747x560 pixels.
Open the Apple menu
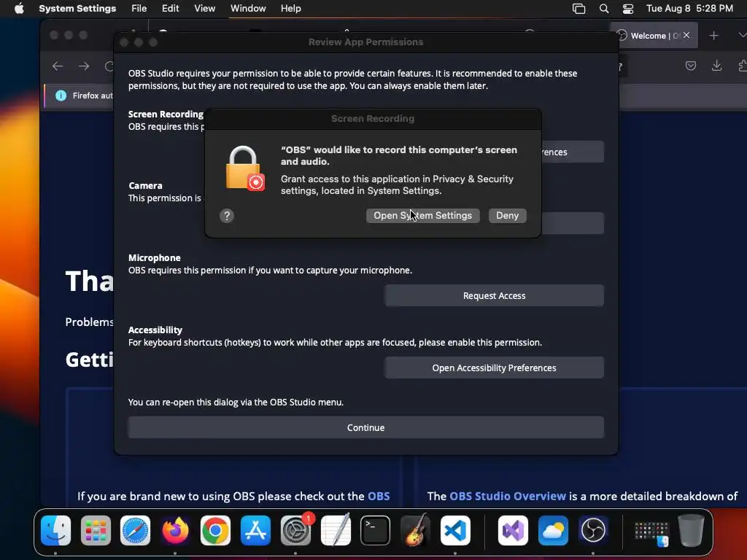tap(19, 9)
